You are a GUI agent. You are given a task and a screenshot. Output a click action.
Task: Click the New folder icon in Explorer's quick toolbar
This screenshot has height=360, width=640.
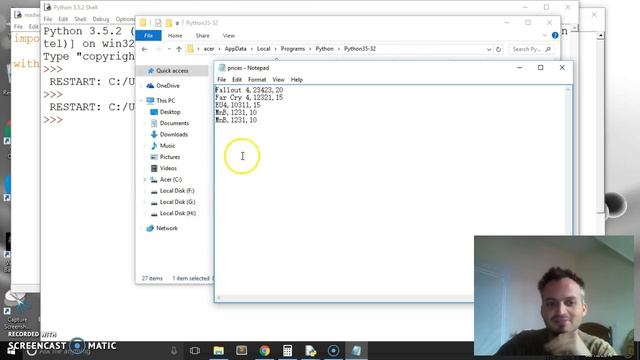(169, 23)
